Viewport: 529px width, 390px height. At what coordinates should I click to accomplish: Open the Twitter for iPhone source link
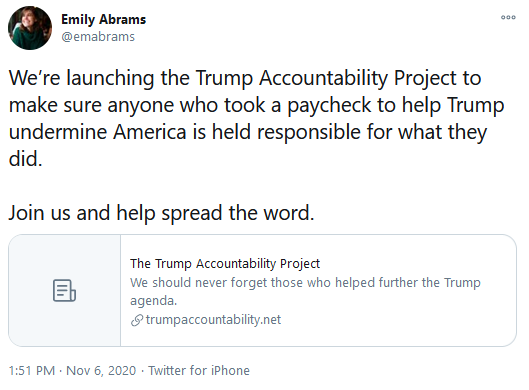pos(199,370)
